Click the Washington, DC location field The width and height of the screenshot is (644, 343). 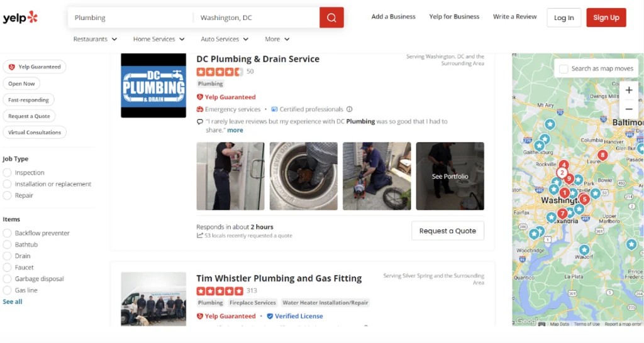[x=257, y=18]
